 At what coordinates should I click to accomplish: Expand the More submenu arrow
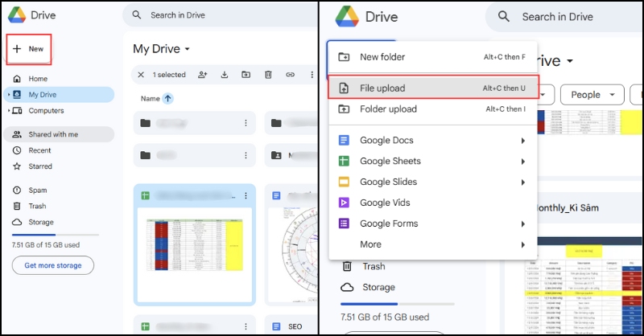[x=522, y=245]
